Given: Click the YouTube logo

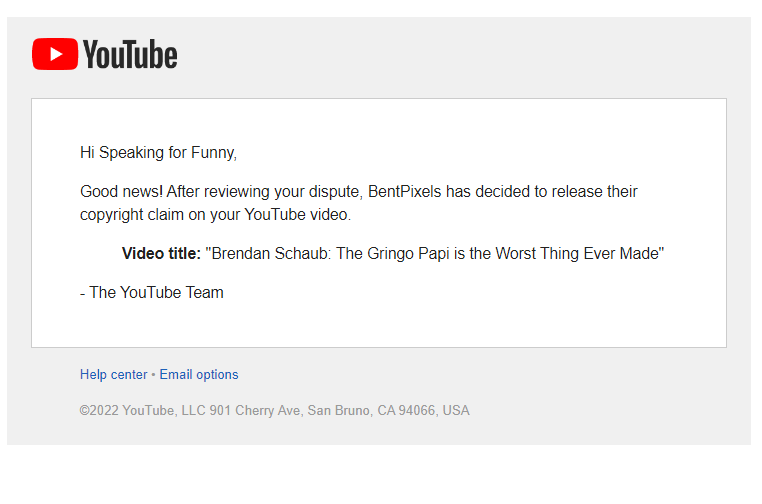Looking at the screenshot, I should tap(104, 54).
